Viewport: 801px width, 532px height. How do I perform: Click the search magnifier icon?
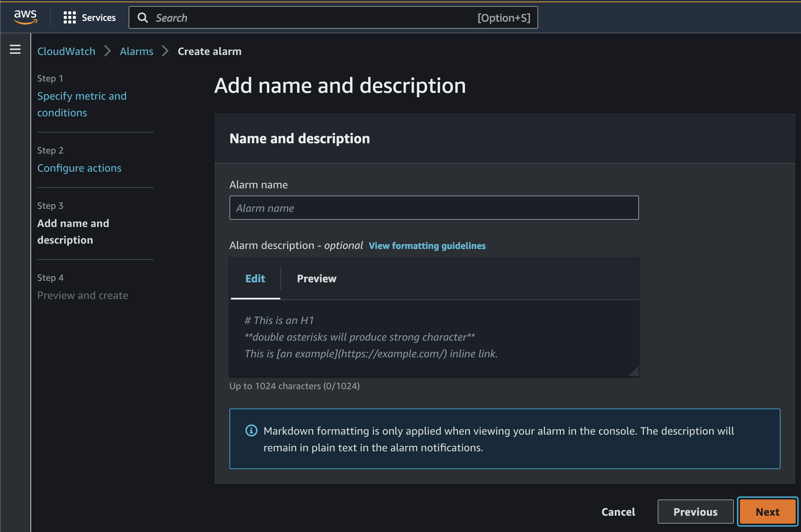pyautogui.click(x=143, y=18)
